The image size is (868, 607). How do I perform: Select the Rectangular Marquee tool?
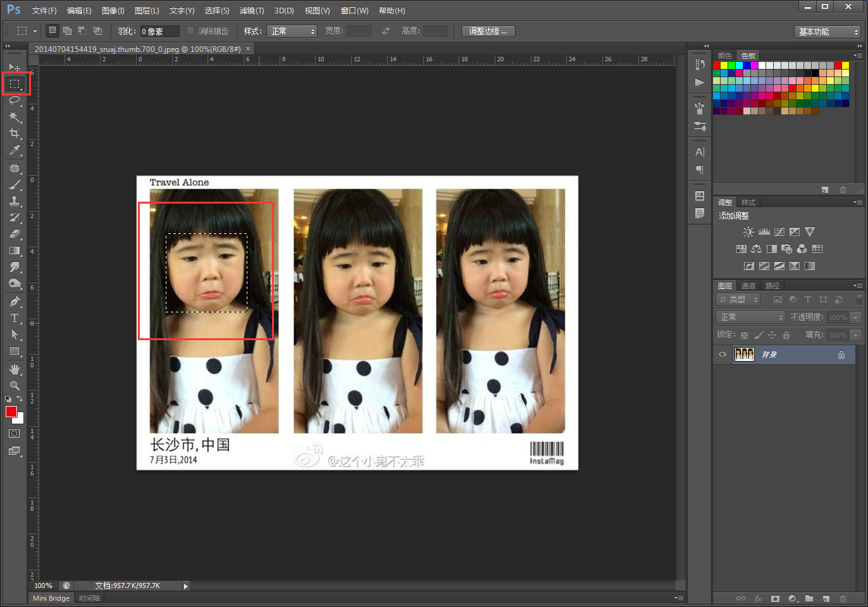click(15, 83)
